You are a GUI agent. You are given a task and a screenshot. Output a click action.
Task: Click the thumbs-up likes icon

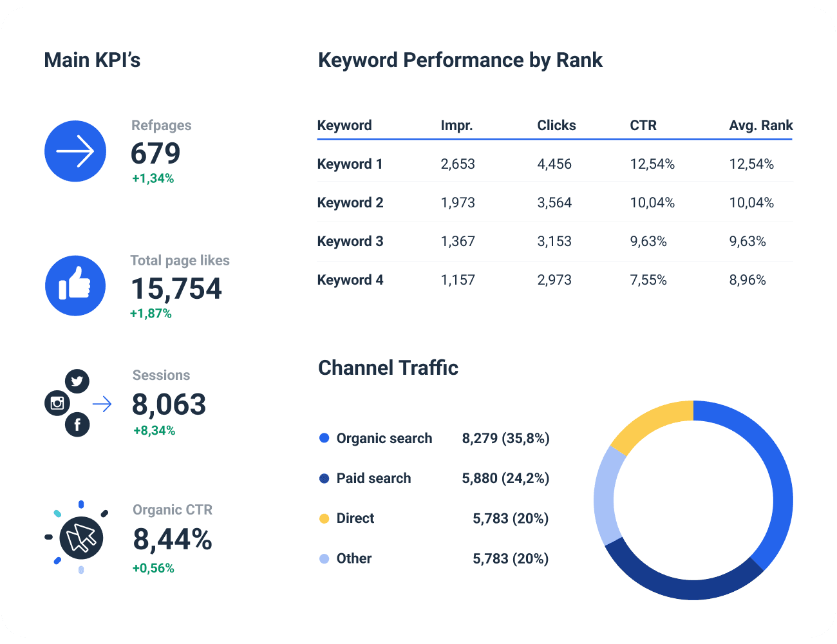(75, 285)
